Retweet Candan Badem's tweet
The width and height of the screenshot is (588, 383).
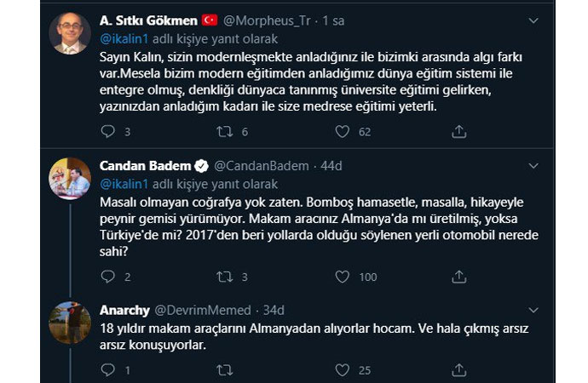point(223,277)
